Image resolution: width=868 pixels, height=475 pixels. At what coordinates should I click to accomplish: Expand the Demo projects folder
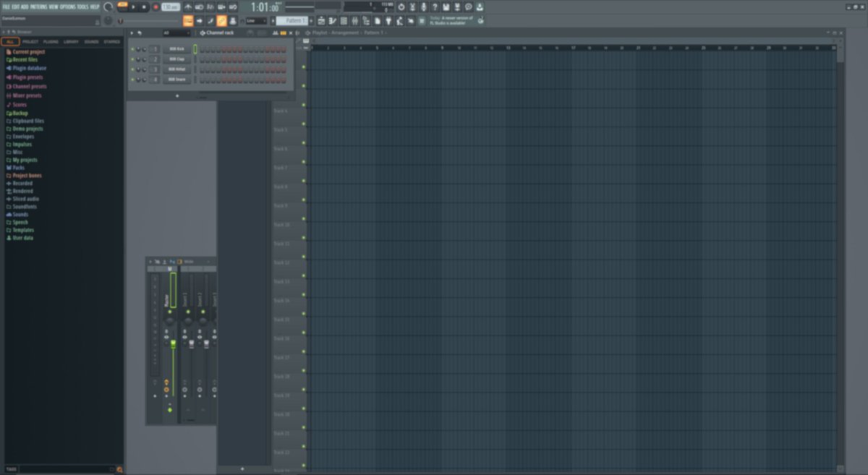[x=24, y=129]
